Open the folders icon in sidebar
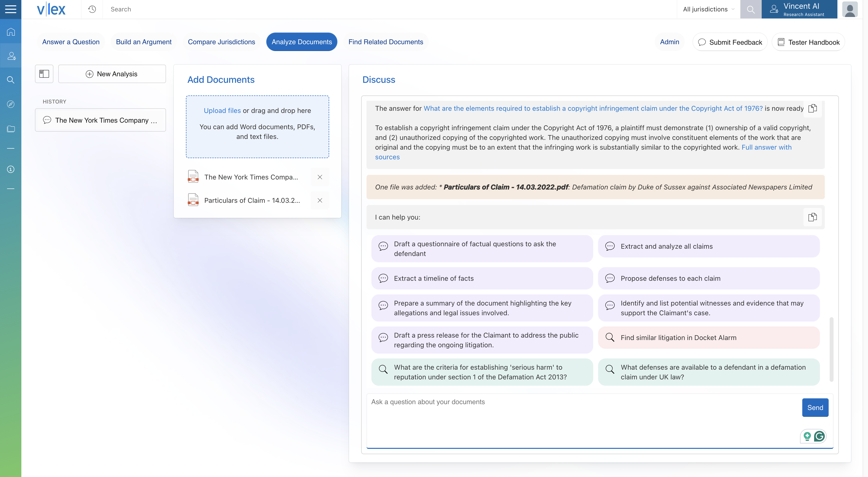Image resolution: width=868 pixels, height=477 pixels. [x=11, y=129]
